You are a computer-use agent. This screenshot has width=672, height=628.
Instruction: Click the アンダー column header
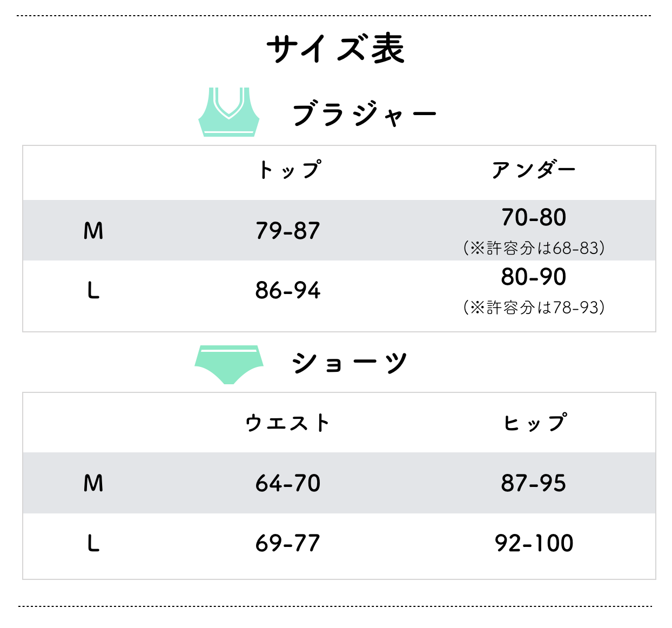coord(533,170)
